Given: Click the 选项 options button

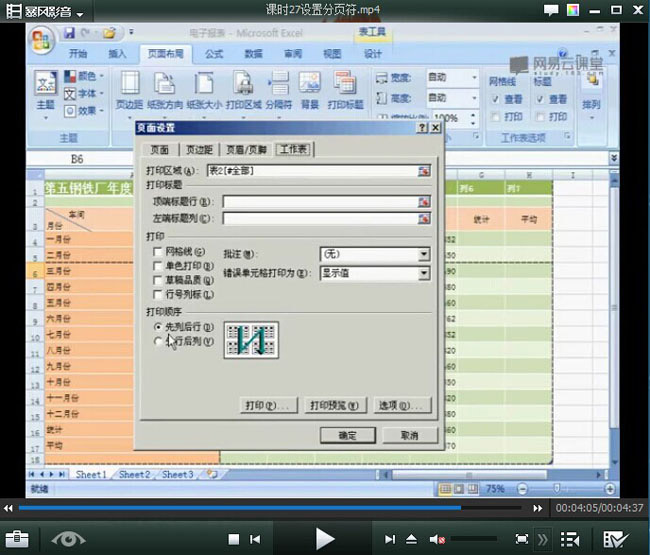Looking at the screenshot, I should point(402,405).
